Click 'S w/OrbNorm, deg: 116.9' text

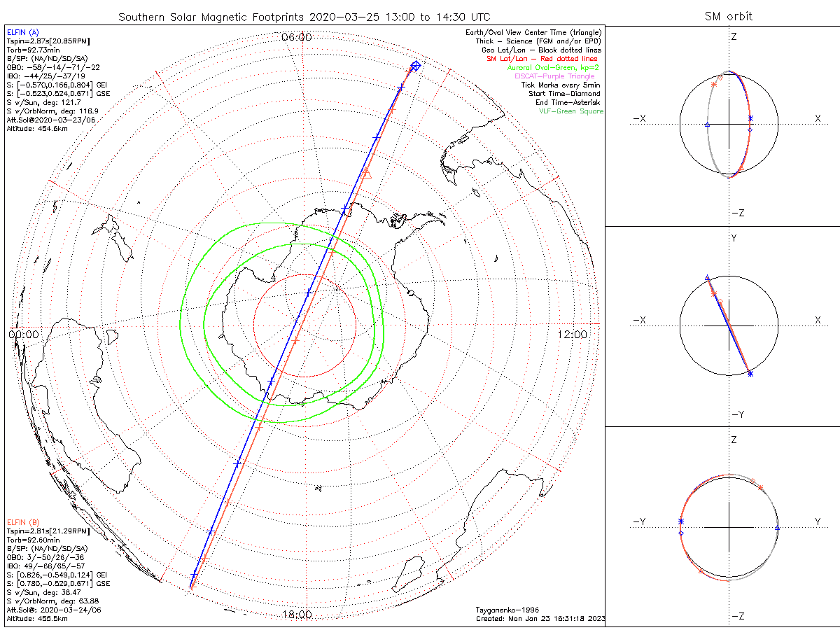(x=52, y=111)
